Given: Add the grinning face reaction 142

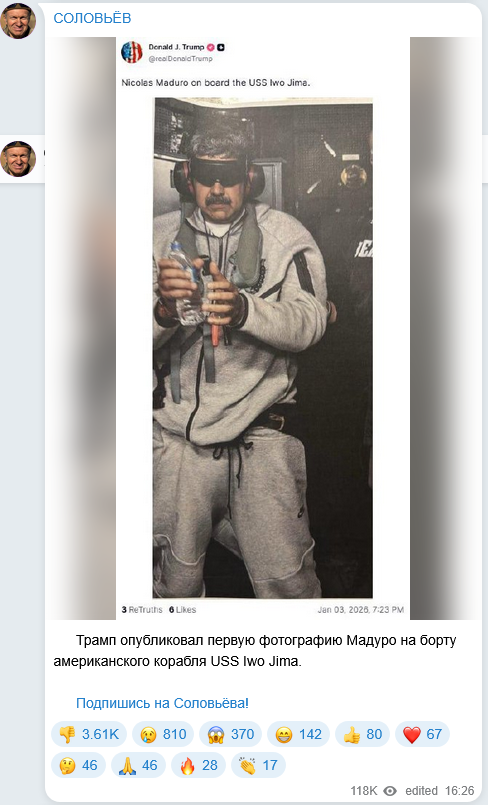Looking at the screenshot, I should tap(298, 734).
